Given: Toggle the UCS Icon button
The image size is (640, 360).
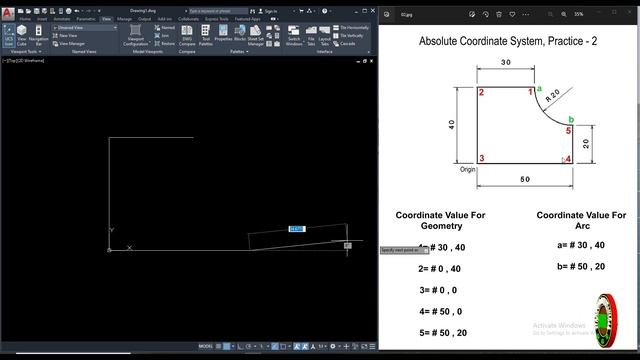Looking at the screenshot, I should point(9,35).
